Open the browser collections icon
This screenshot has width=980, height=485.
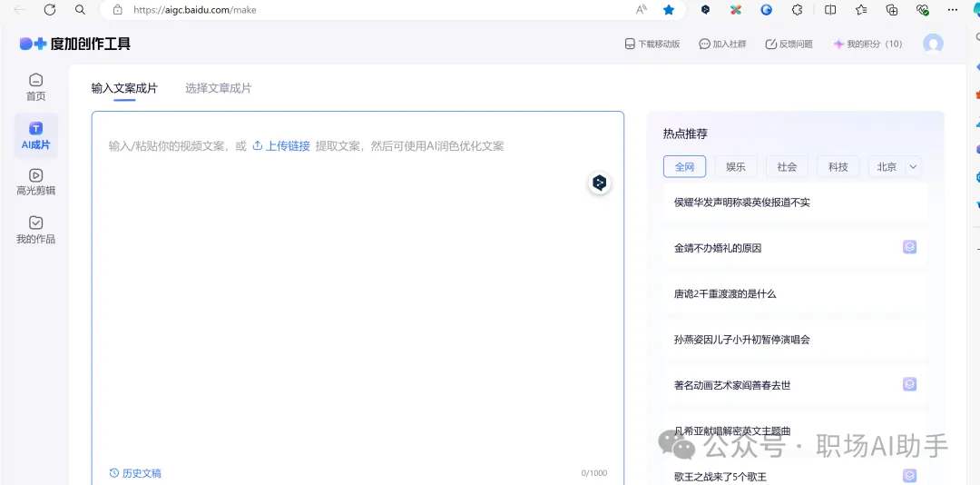[892, 9]
